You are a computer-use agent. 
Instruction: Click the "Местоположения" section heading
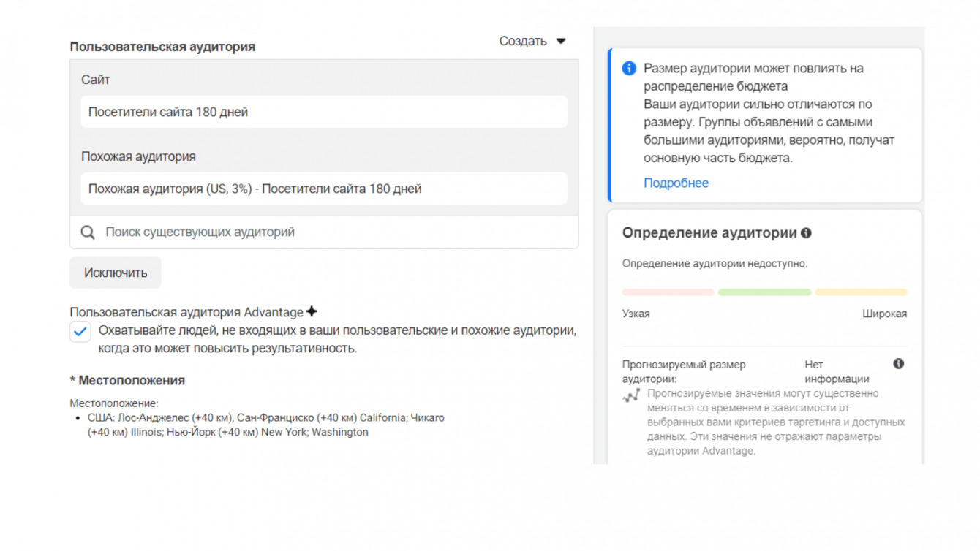pos(131,381)
